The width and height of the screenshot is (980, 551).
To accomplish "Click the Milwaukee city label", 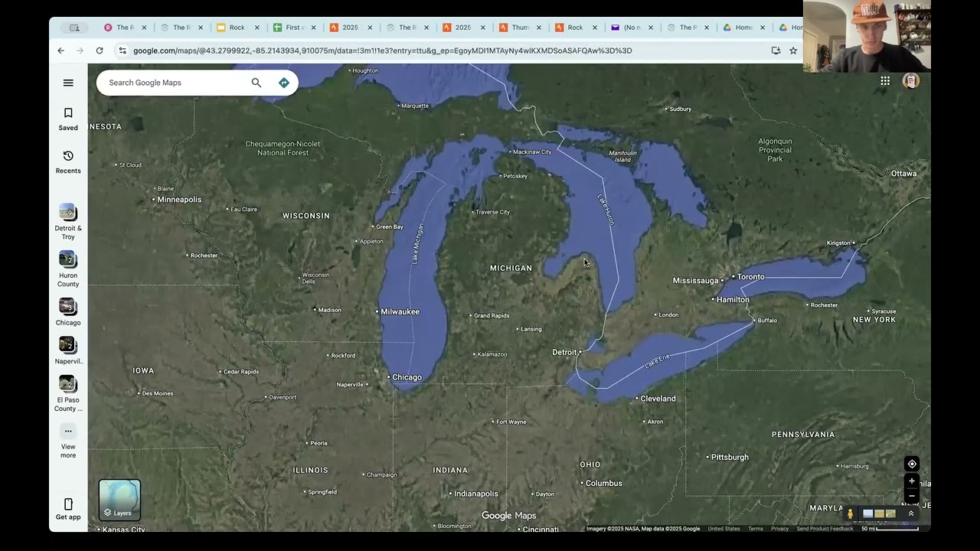I will [400, 311].
